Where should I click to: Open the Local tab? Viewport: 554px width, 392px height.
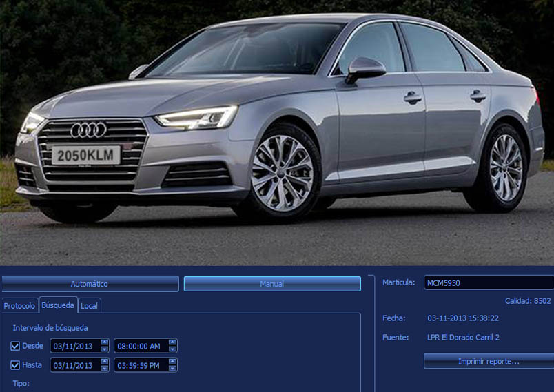click(x=89, y=306)
